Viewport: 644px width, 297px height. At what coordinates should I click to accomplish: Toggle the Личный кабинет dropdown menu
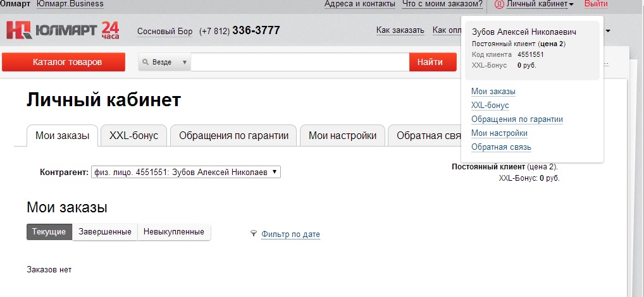[x=540, y=4]
